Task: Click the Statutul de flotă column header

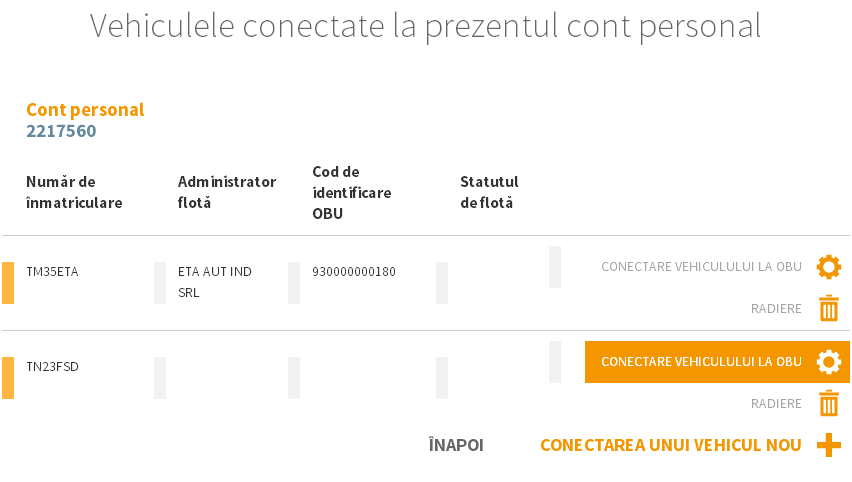Action: pyautogui.click(x=489, y=192)
